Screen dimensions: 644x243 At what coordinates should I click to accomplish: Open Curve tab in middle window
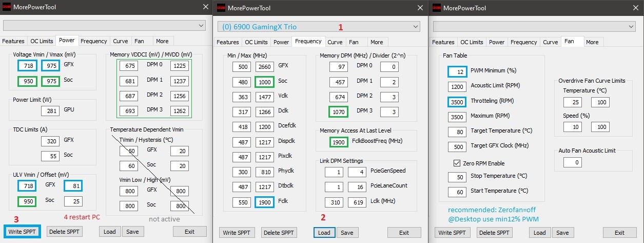[335, 42]
